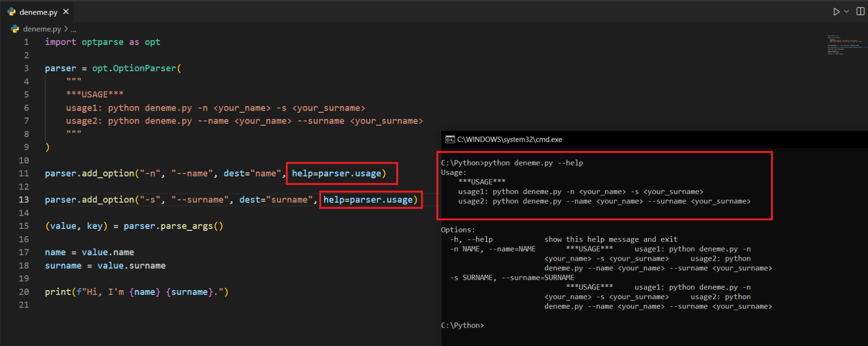The width and height of the screenshot is (868, 346).
Task: Run the Python file with play button
Action: [x=836, y=12]
